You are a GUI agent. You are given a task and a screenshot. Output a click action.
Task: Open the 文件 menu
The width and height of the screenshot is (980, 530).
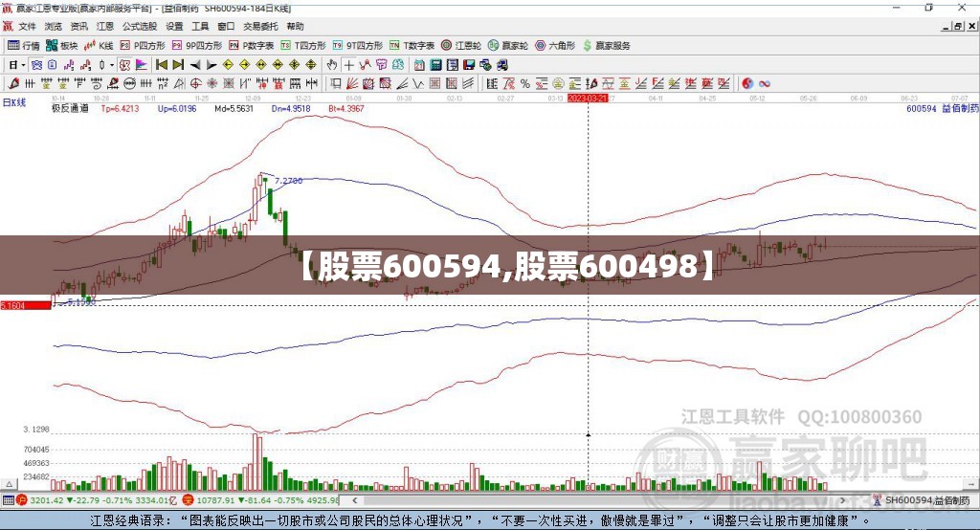click(x=27, y=26)
